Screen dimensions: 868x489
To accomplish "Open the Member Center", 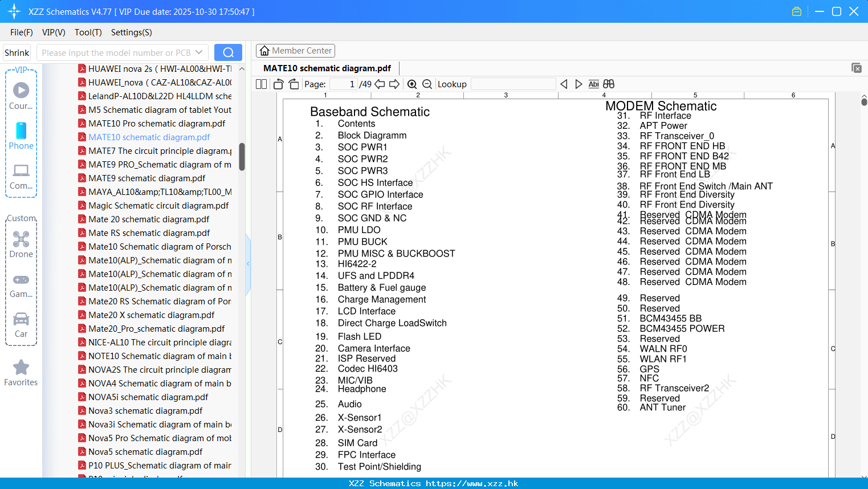I will pyautogui.click(x=295, y=51).
